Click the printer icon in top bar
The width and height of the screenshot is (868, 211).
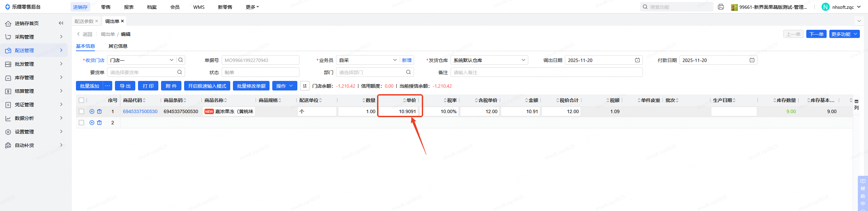(721, 7)
